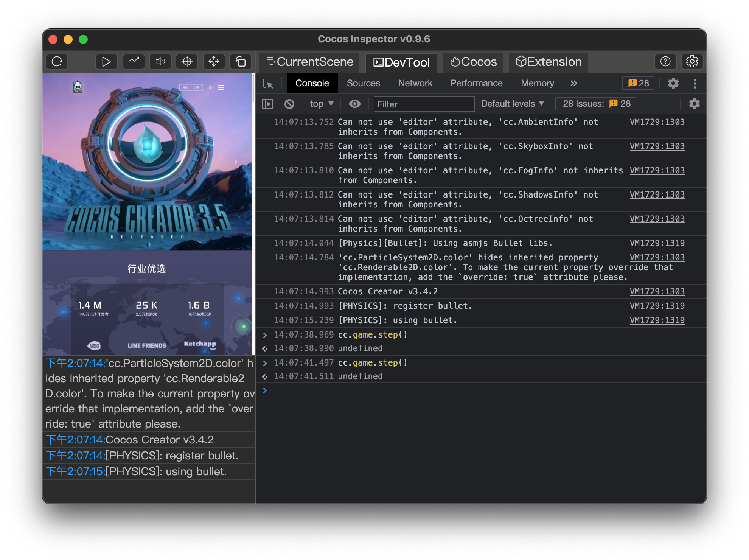749x560 pixels.
Task: Open Cocos Inspector settings gear
Action: tap(692, 62)
